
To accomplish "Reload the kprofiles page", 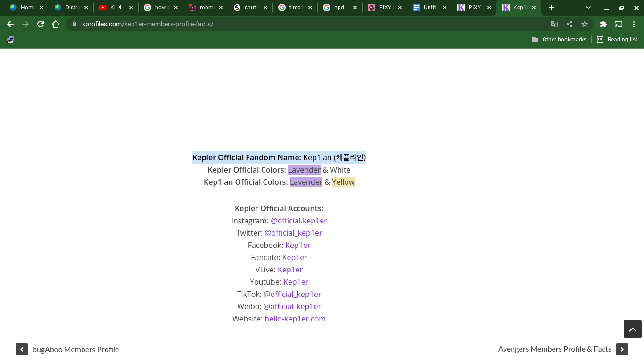I will click(41, 24).
